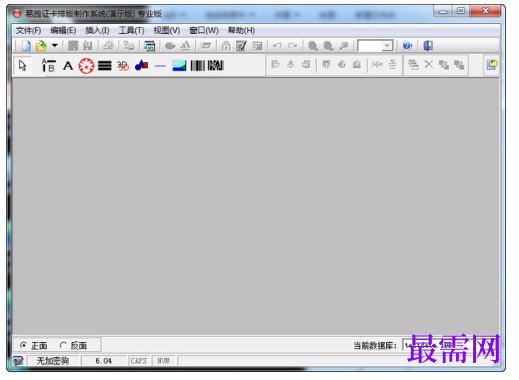Click the redo arrow icon
The image size is (519, 380).
pos(293,46)
